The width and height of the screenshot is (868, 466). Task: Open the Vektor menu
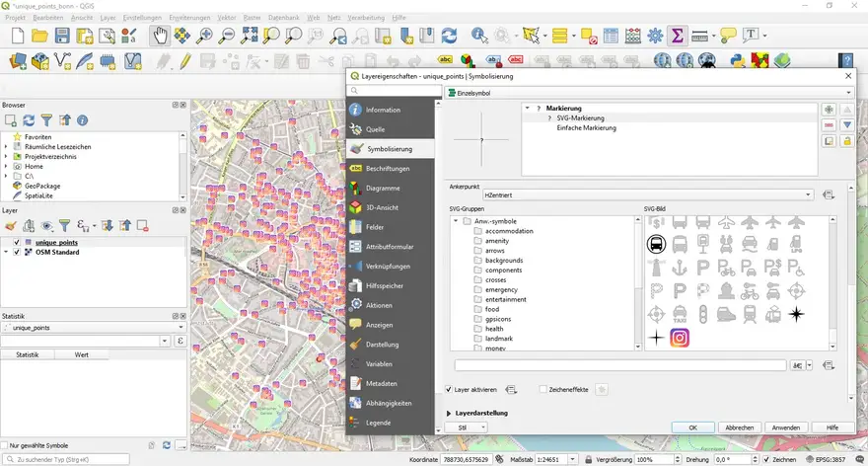click(x=227, y=18)
